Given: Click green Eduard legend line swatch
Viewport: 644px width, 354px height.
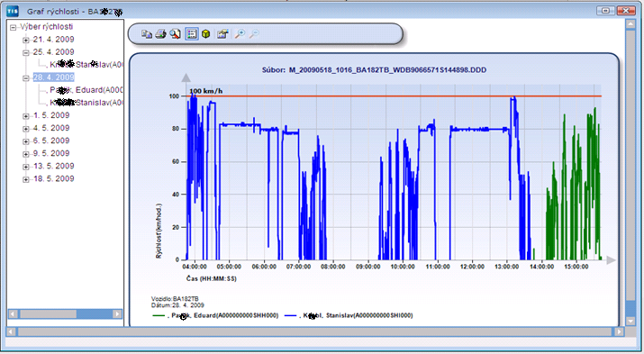Looking at the screenshot, I should pos(159,315).
